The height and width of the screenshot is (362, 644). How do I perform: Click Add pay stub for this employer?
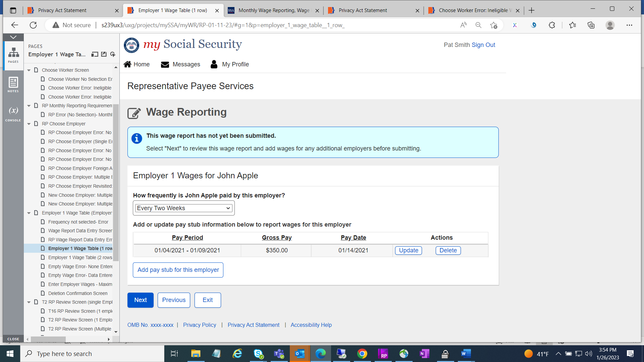(178, 270)
